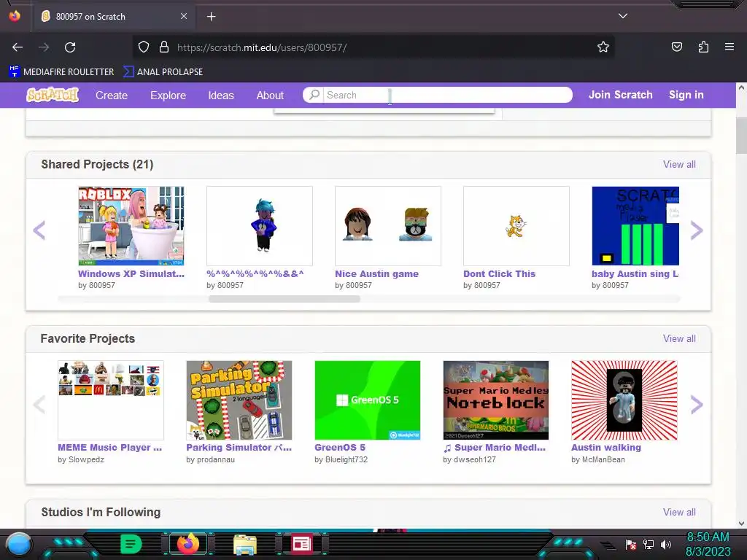747x560 pixels.
Task: Open the Windows XP Simulat... project title
Action: pyautogui.click(x=131, y=274)
